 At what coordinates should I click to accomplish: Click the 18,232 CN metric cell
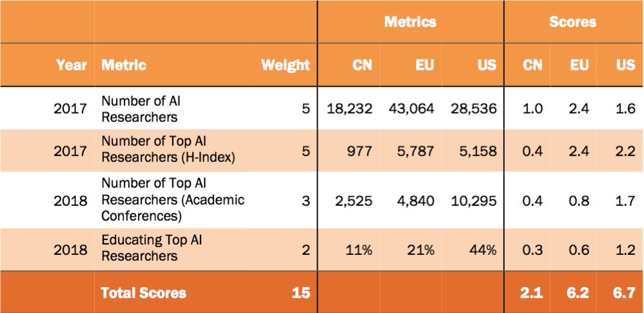click(349, 108)
